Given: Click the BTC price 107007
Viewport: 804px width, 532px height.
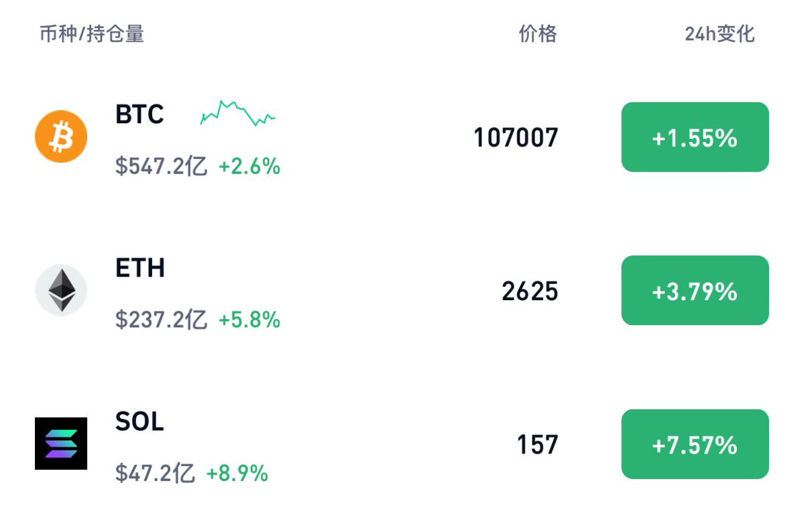Looking at the screenshot, I should click(x=516, y=138).
